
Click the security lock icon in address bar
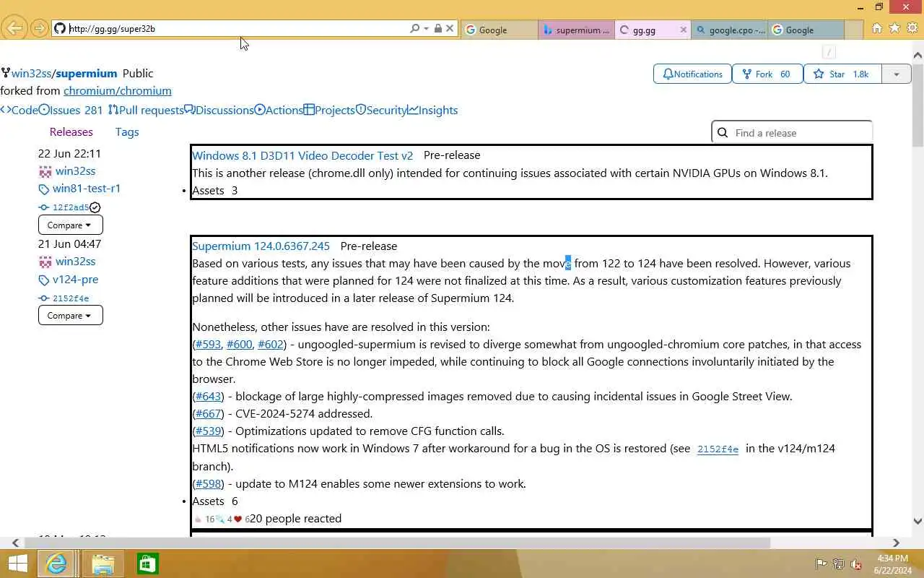pyautogui.click(x=437, y=29)
